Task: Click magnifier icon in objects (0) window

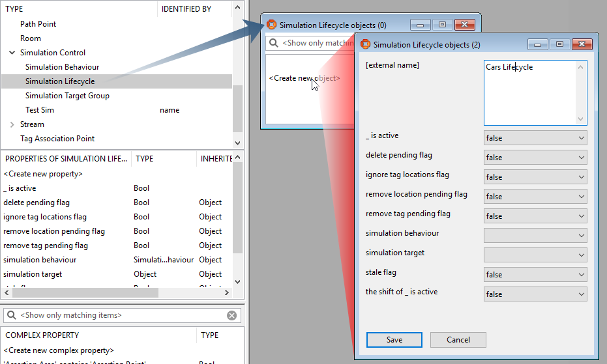Action: click(x=274, y=43)
